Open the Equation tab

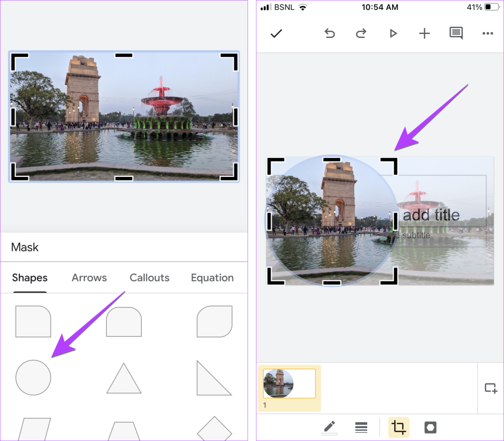pos(212,278)
